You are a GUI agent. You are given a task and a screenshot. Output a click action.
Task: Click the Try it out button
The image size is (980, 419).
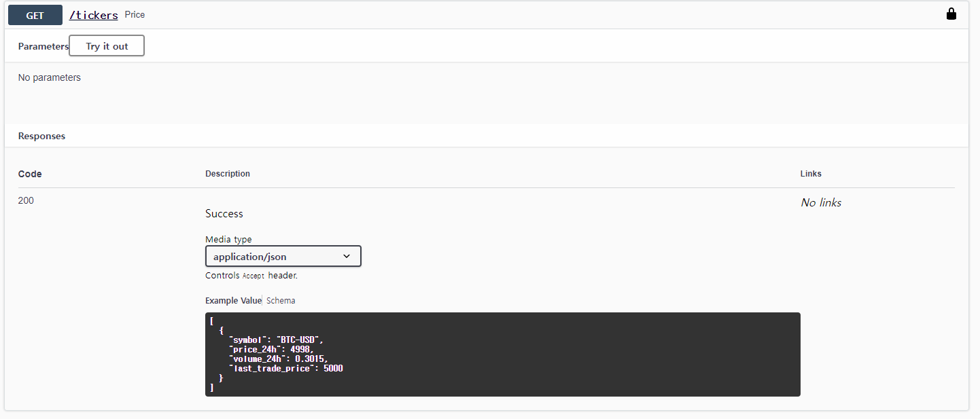point(107,46)
